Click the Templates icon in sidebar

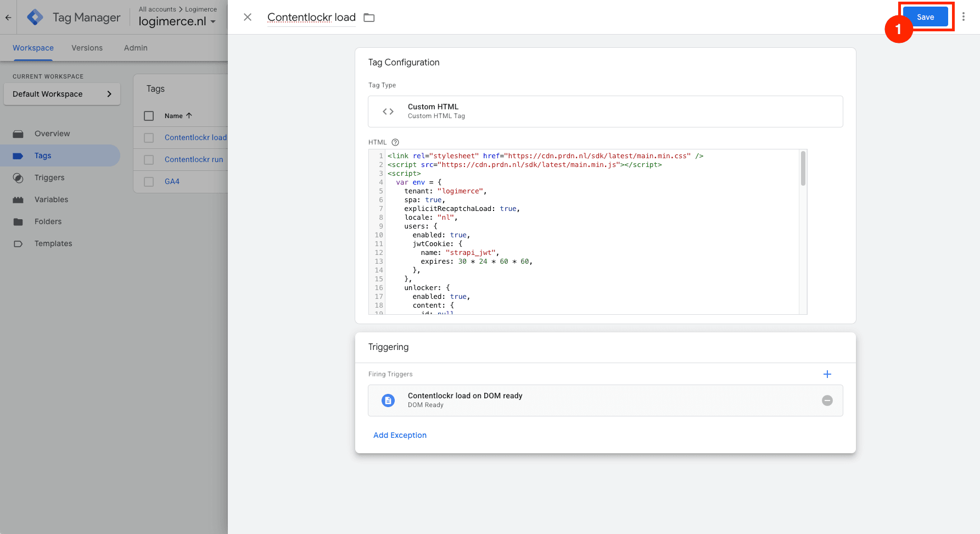[18, 244]
